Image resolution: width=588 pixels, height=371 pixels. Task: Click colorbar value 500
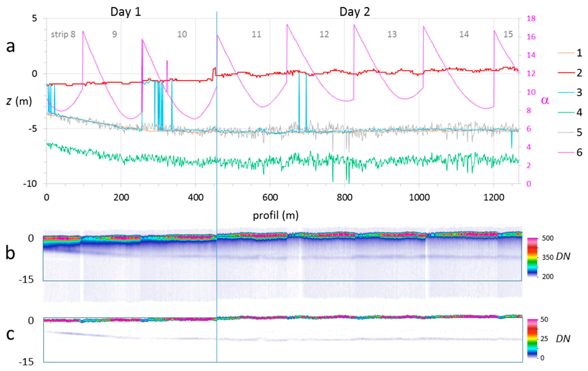548,238
